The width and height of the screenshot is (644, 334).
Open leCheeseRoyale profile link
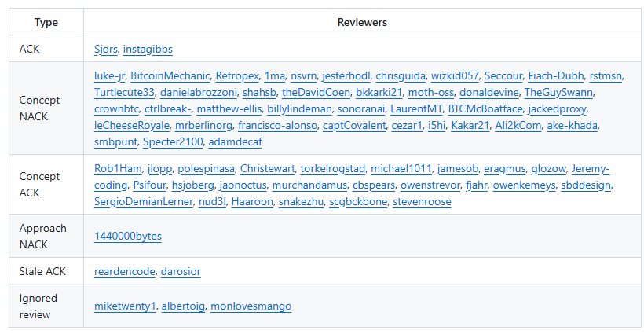(132, 125)
